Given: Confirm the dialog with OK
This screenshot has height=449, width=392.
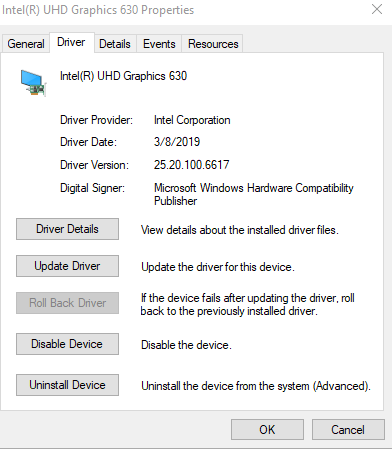Looking at the screenshot, I should coord(267,430).
